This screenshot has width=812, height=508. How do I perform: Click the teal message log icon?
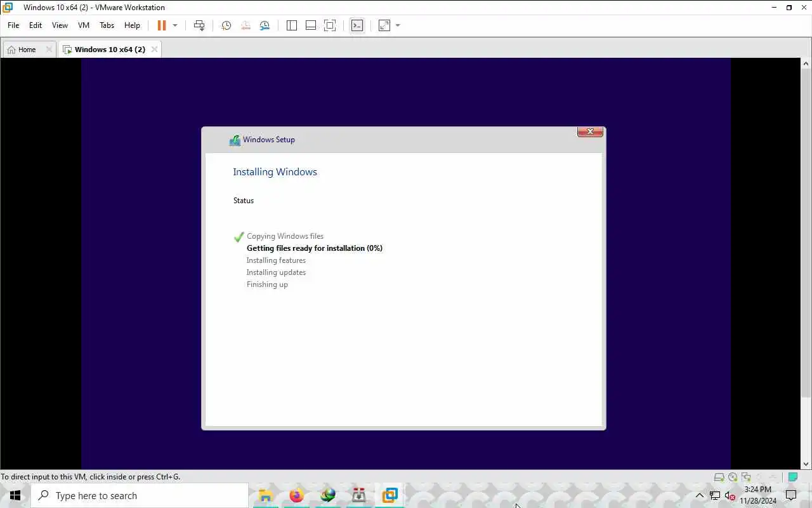tap(792, 477)
